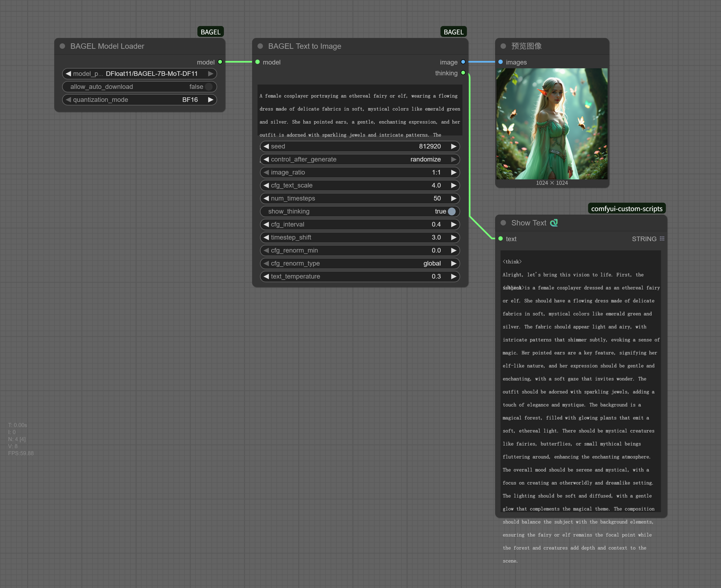The height and width of the screenshot is (588, 721).
Task: Open control_after_generate randomize dropdown
Action: point(360,159)
